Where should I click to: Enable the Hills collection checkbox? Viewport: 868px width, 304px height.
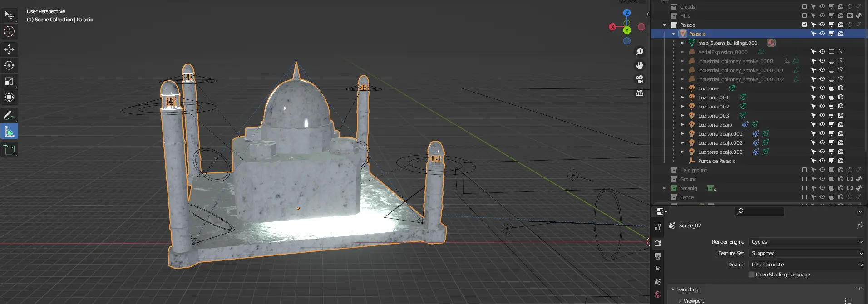[804, 15]
